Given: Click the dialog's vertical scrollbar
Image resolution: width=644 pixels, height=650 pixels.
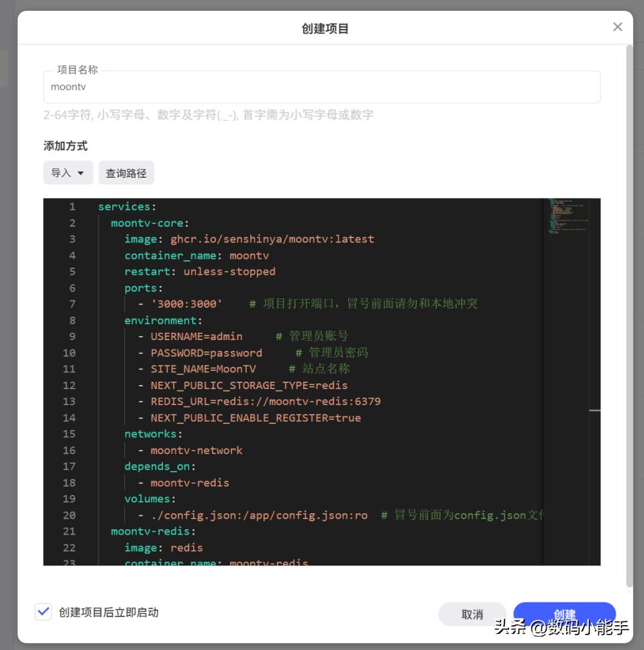Looking at the screenshot, I should click(629, 315).
